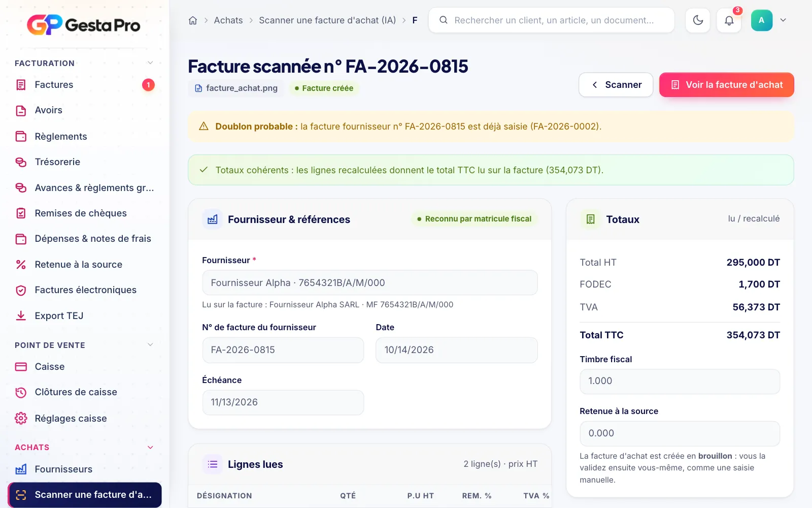Click the Doublon probable warning banner
Image resolution: width=812 pixels, height=508 pixels.
(491, 126)
